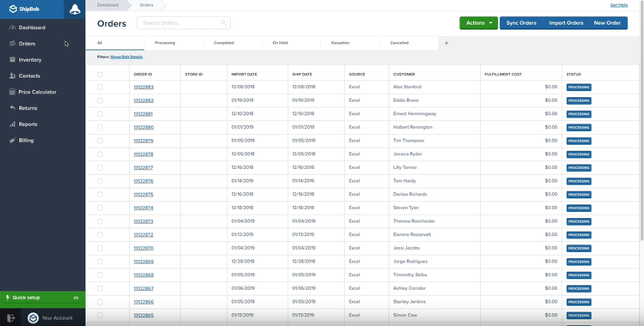Sort by Ship Date column header
The width and height of the screenshot is (644, 326).
tap(302, 75)
